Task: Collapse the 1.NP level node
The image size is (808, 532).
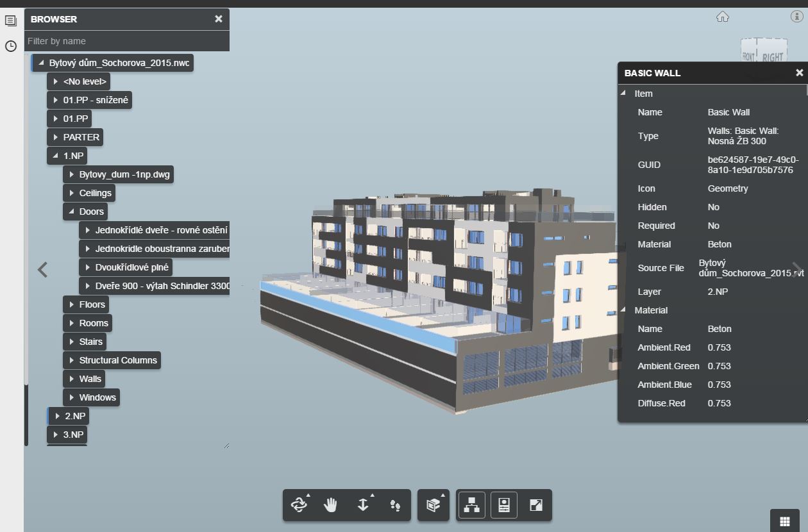Action: point(55,156)
